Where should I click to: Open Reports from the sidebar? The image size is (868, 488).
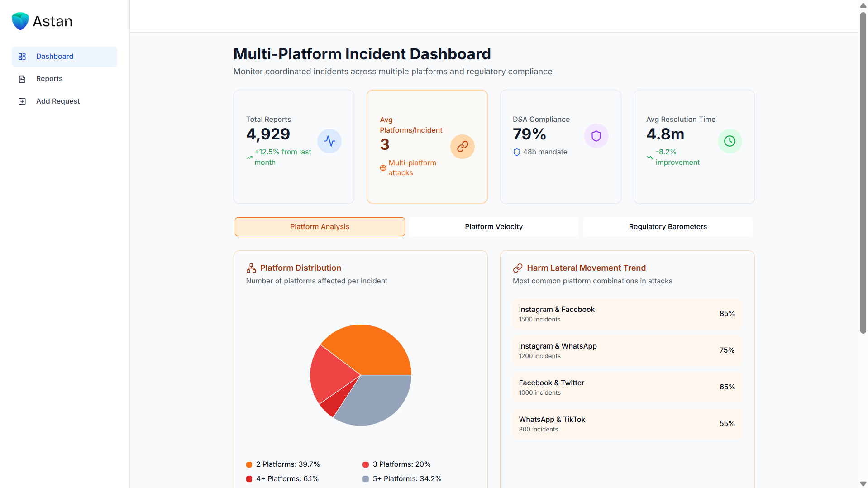click(49, 79)
